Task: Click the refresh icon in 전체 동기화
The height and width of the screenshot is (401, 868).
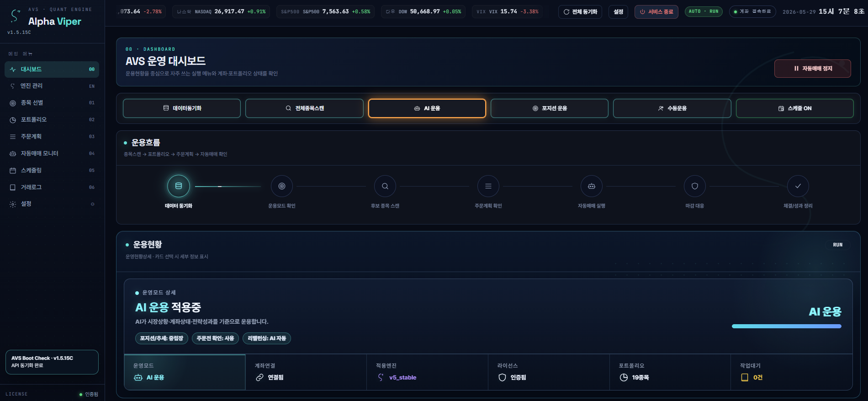Action: [x=566, y=12]
